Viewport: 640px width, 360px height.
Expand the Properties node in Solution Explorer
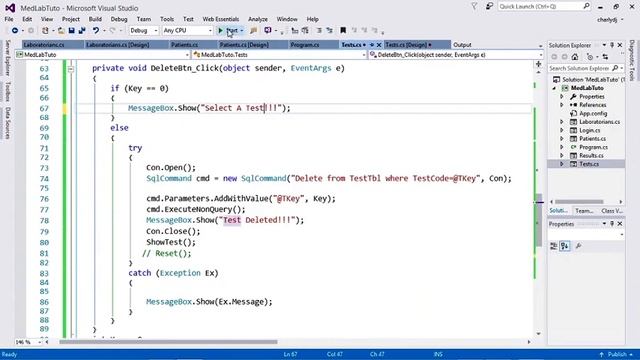click(x=562, y=97)
